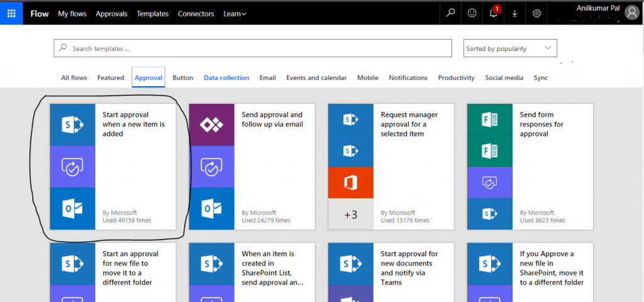
Task: Select the Button category tab
Action: tap(183, 78)
